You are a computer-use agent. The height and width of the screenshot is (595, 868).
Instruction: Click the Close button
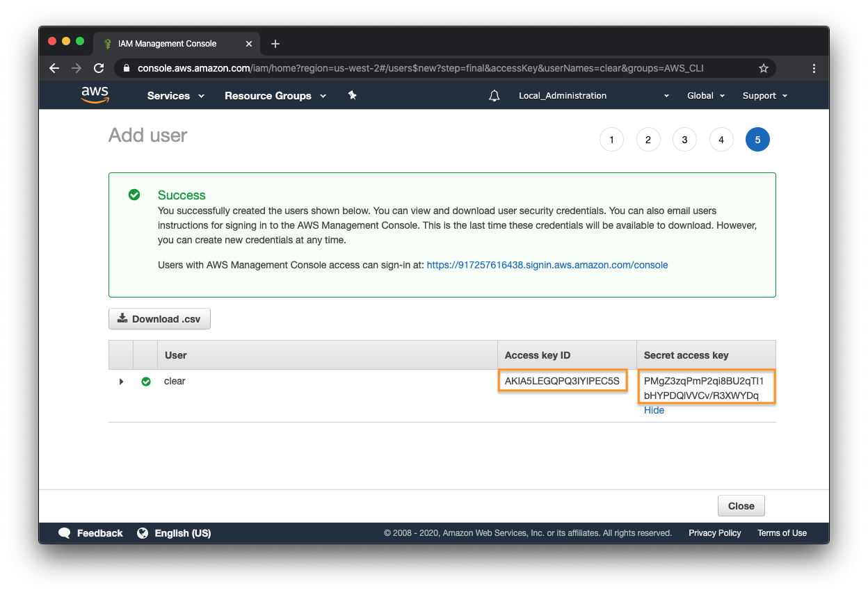pyautogui.click(x=741, y=506)
